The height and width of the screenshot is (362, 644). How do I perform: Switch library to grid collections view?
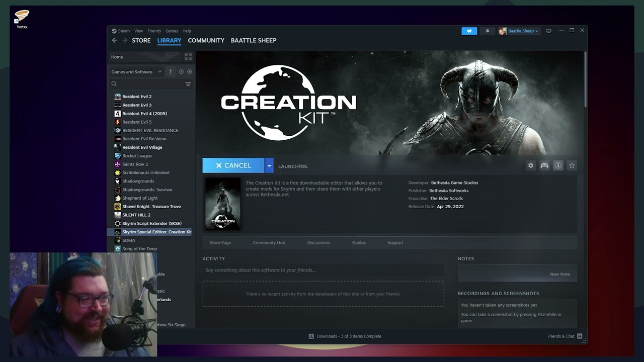click(188, 57)
